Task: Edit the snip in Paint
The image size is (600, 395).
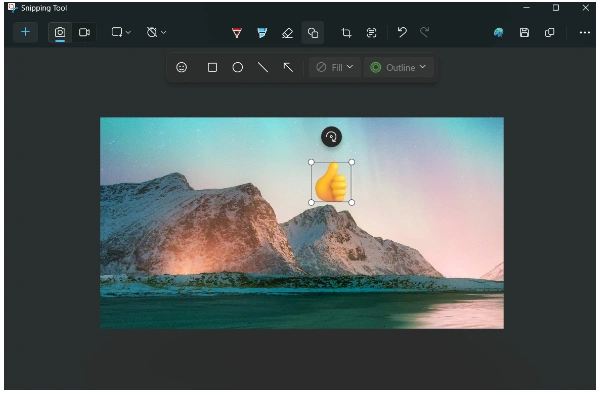Action: [498, 33]
